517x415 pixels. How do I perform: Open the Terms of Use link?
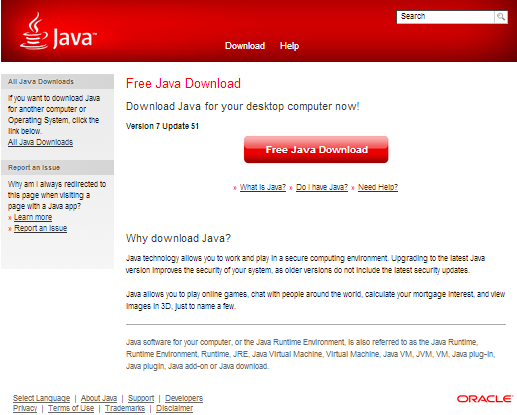[x=71, y=408]
